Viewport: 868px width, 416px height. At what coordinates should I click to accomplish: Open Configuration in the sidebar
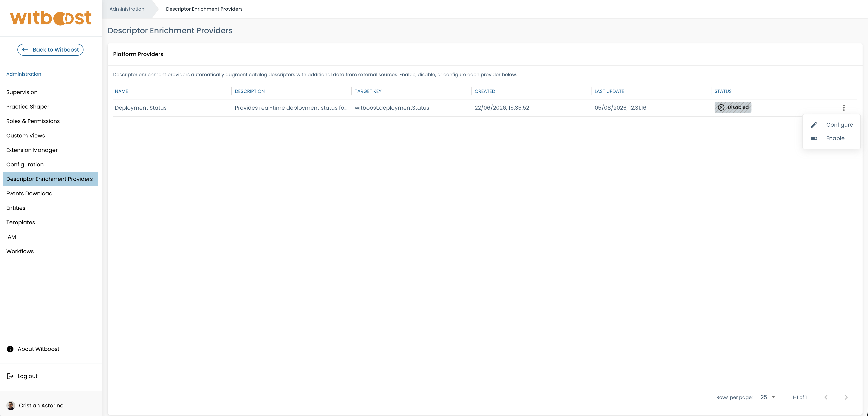pos(25,165)
